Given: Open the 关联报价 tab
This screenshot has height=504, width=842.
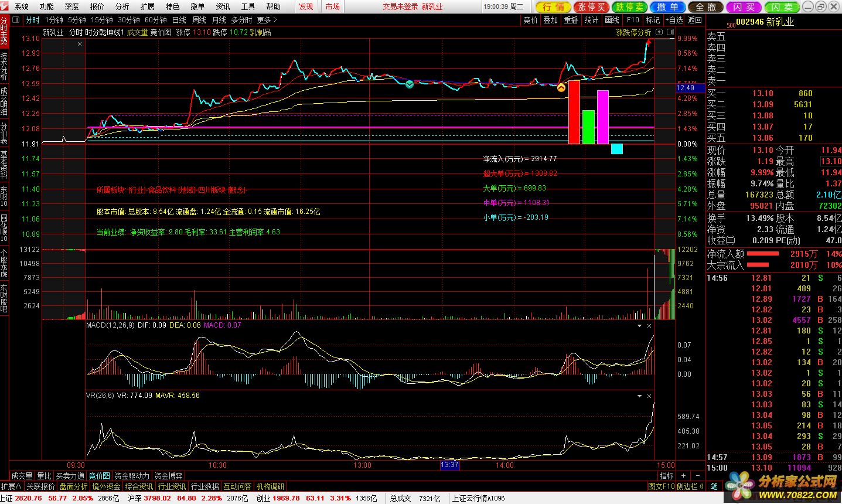Looking at the screenshot, I should (x=40, y=486).
